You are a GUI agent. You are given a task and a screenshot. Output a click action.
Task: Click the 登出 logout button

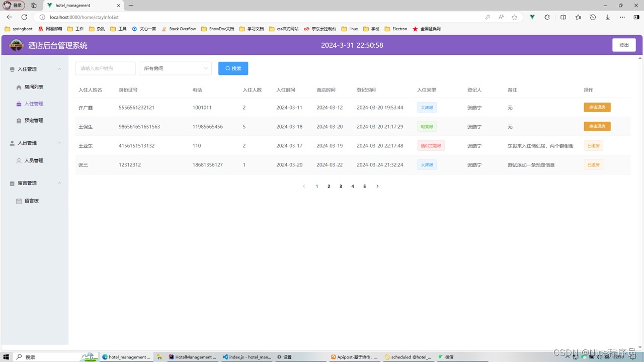point(624,45)
